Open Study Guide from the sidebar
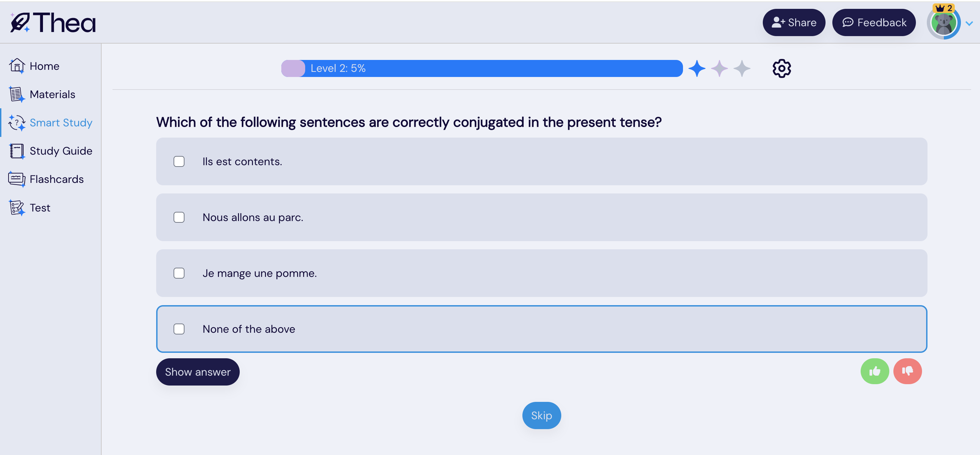980x455 pixels. 60,151
